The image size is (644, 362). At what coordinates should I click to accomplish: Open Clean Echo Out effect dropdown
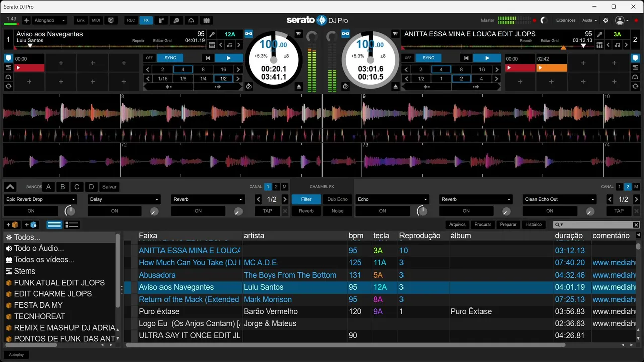pos(559,199)
